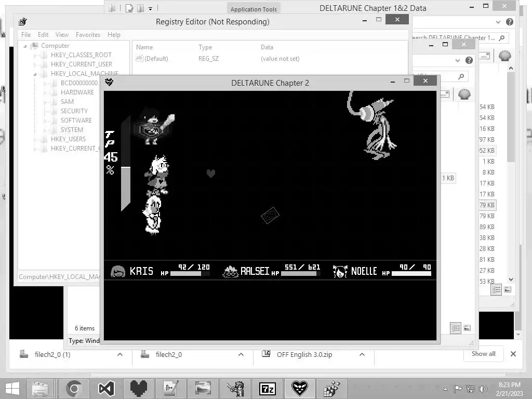
Task: Collapse the Computer tree node
Action: coord(25,46)
